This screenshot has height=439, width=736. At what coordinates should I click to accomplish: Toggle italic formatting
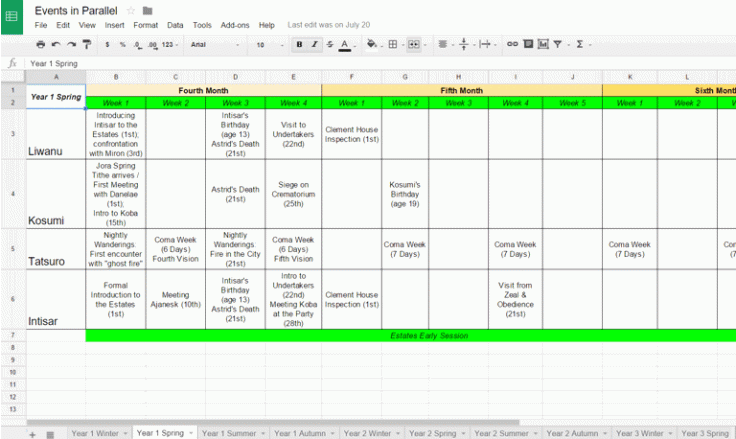(x=314, y=44)
